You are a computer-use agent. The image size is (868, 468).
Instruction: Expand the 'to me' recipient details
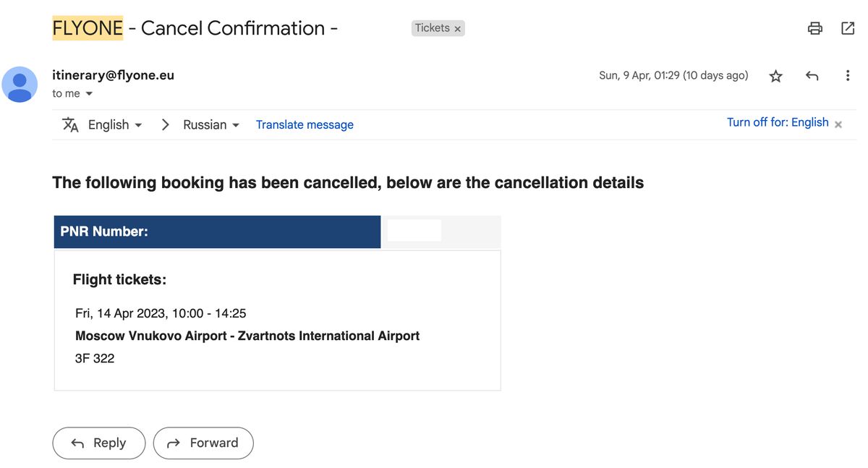(x=89, y=94)
